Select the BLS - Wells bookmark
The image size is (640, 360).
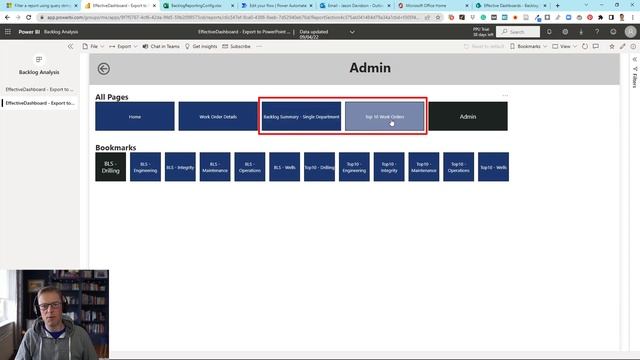(284, 167)
